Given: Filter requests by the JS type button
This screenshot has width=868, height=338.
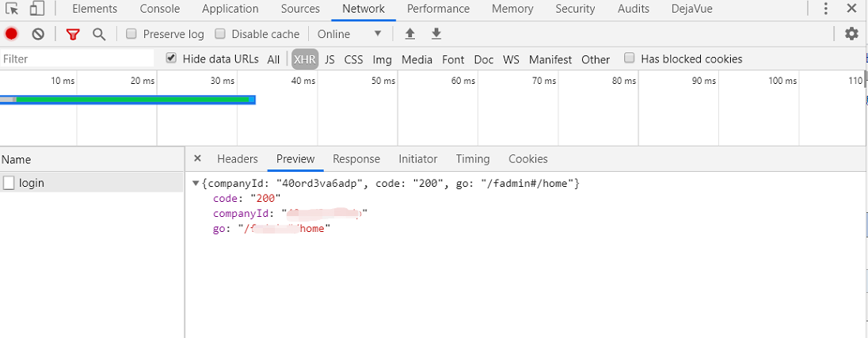Looking at the screenshot, I should [x=329, y=59].
